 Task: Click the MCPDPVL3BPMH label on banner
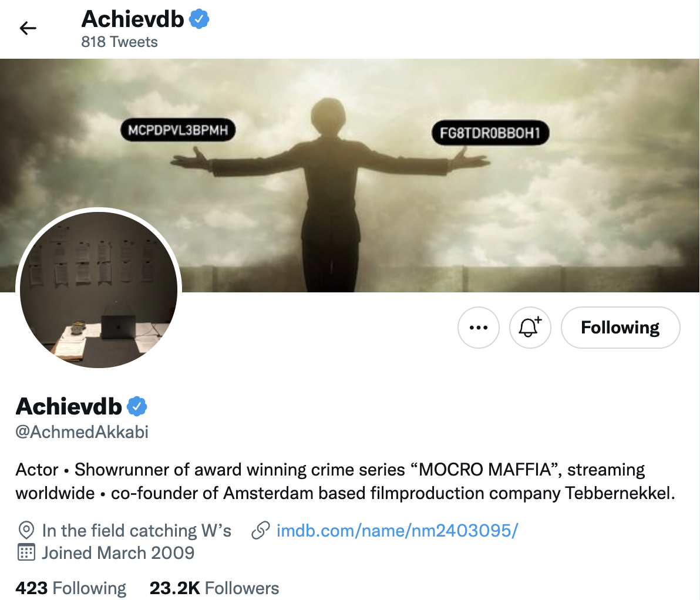pyautogui.click(x=178, y=130)
